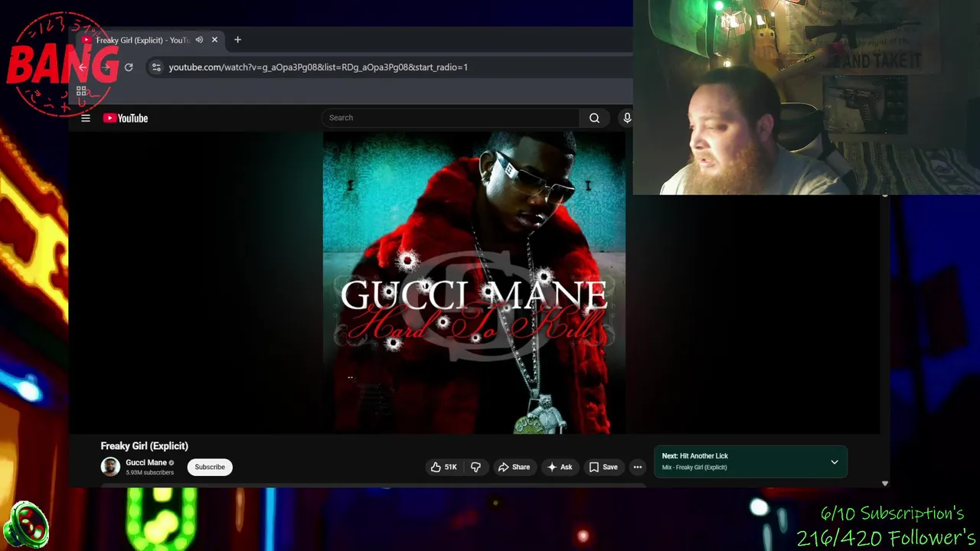Select the YouTube URL in the address bar
Screen dimensions: 980x551
coord(318,67)
